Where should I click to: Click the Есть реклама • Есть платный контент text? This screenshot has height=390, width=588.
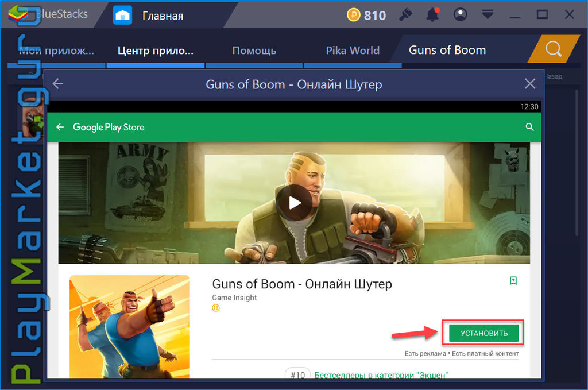tap(462, 353)
